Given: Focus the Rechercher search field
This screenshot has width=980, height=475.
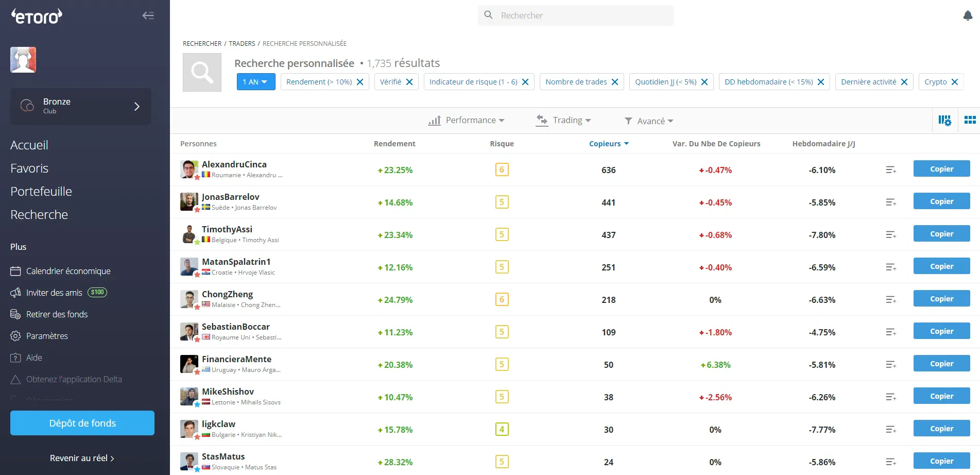Looking at the screenshot, I should (576, 15).
